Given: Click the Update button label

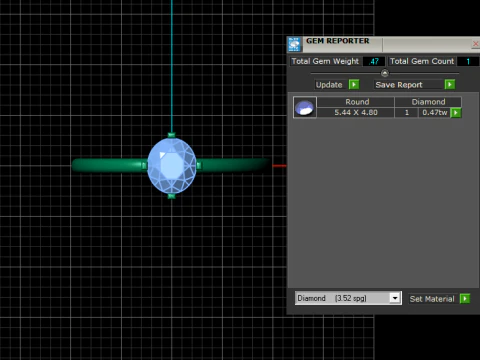Looking at the screenshot, I should click(329, 85).
